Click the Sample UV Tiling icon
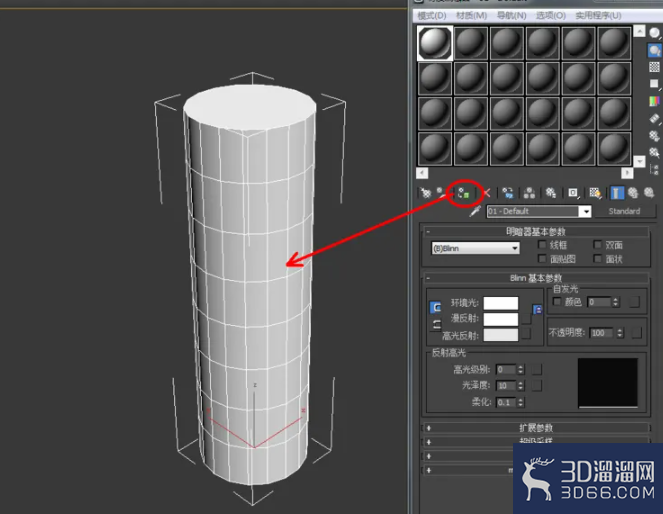The image size is (663, 514). 654,84
